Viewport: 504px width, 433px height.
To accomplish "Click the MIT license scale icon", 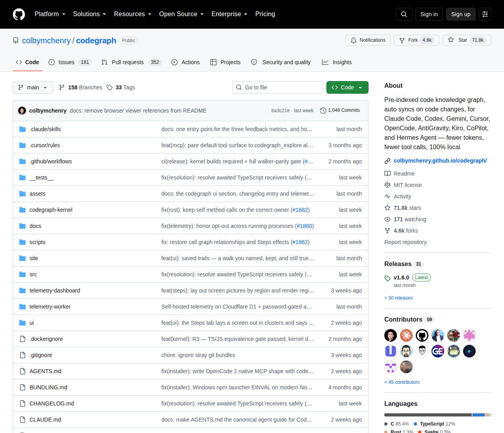I will point(387,185).
